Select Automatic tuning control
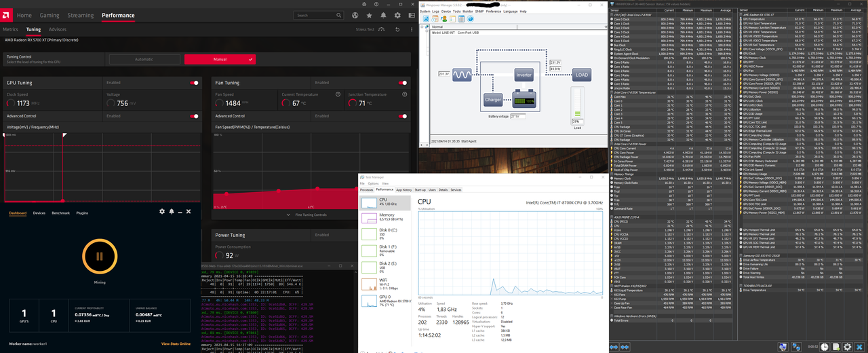Image resolution: width=868 pixels, height=353 pixels. coord(144,59)
